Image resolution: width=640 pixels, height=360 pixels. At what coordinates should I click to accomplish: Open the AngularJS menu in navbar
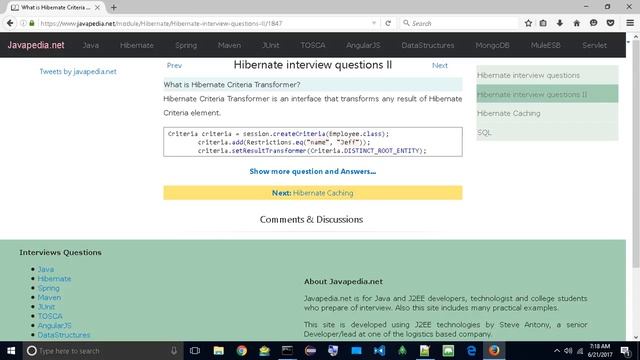[363, 45]
